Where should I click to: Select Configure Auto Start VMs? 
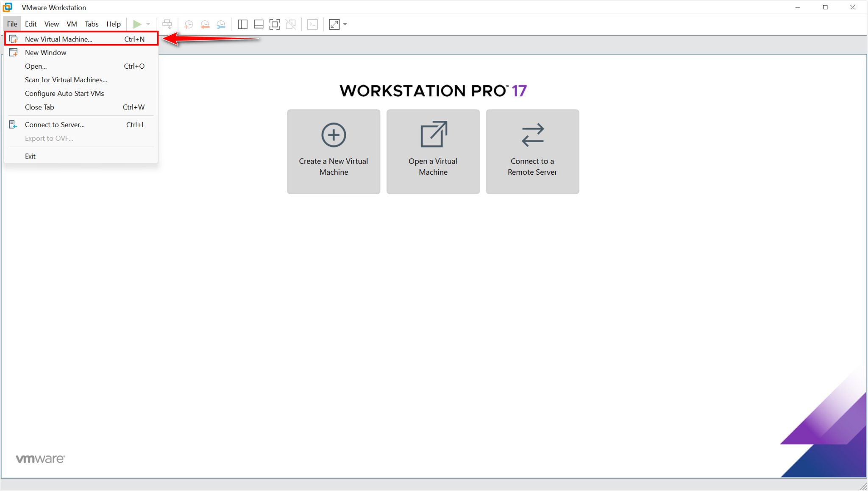coord(64,93)
